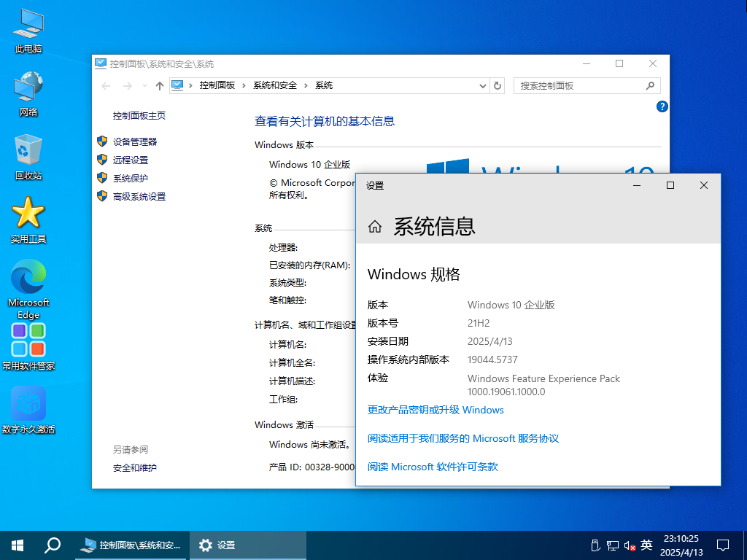Open 远程设置 link
This screenshot has width=747, height=560.
click(x=131, y=160)
